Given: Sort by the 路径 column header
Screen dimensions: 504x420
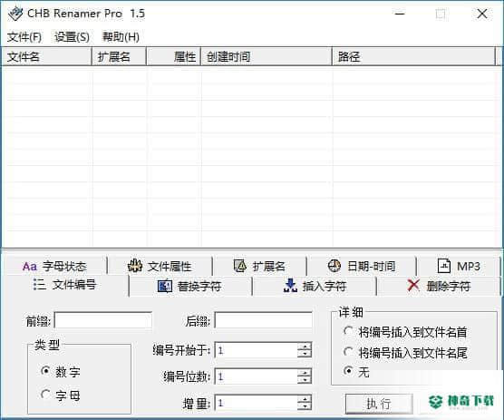Looking at the screenshot, I should (x=413, y=57).
